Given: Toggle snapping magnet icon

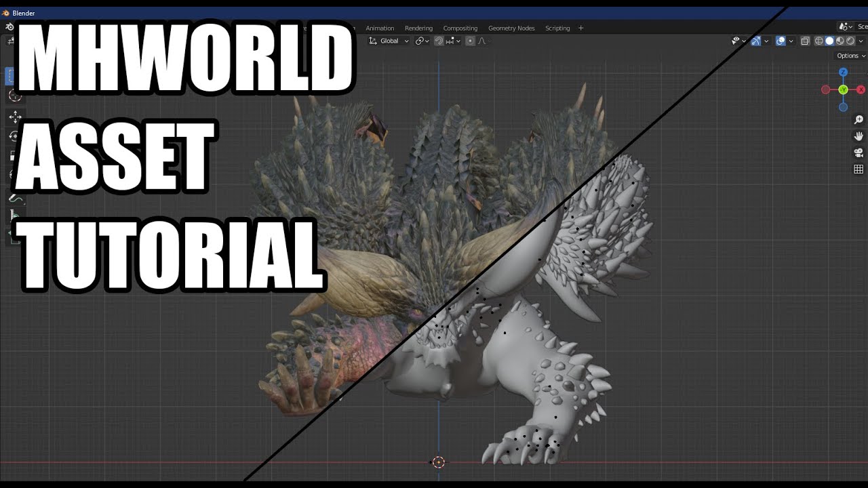Looking at the screenshot, I should [439, 41].
